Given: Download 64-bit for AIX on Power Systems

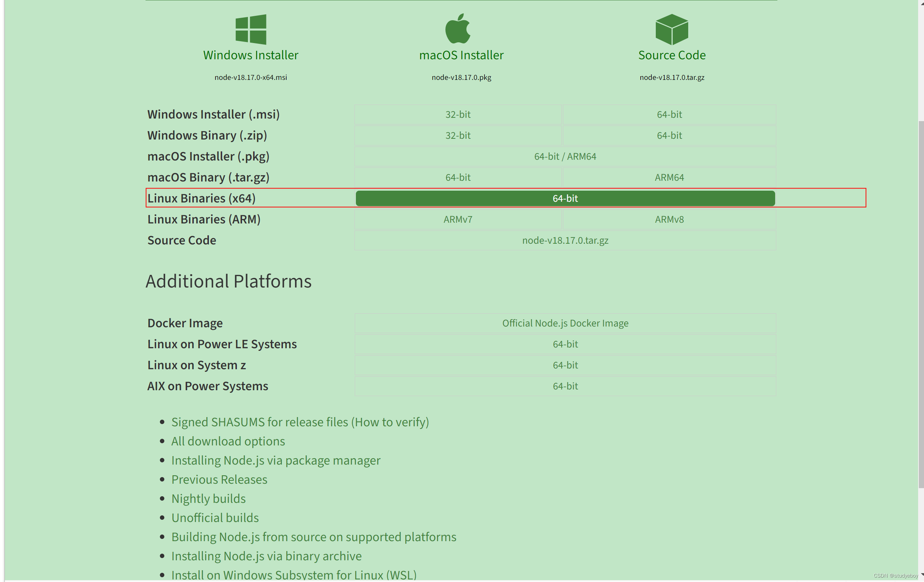Looking at the screenshot, I should [565, 386].
